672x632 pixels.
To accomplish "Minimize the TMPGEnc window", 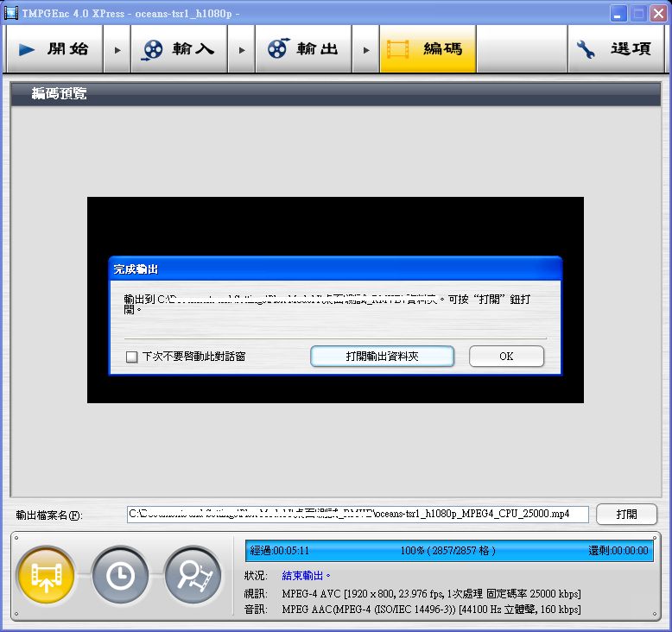I will 617,14.
